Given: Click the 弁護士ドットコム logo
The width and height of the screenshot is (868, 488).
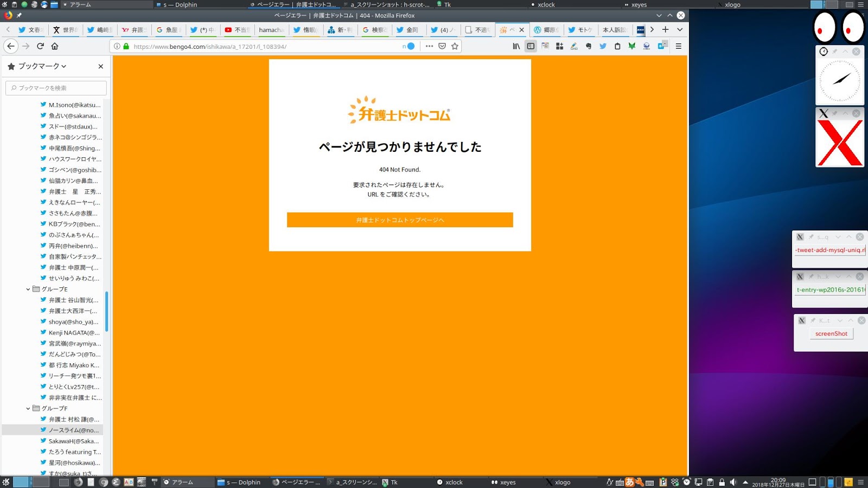Looking at the screenshot, I should click(x=399, y=110).
